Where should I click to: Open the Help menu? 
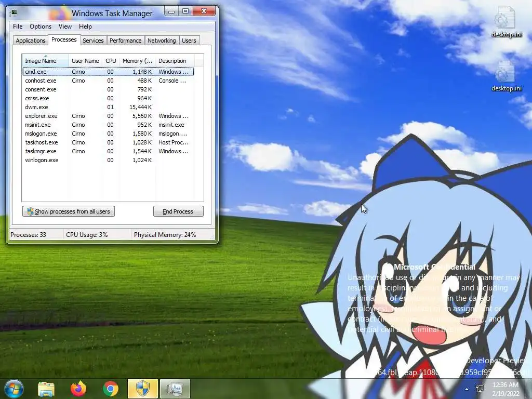pyautogui.click(x=85, y=26)
